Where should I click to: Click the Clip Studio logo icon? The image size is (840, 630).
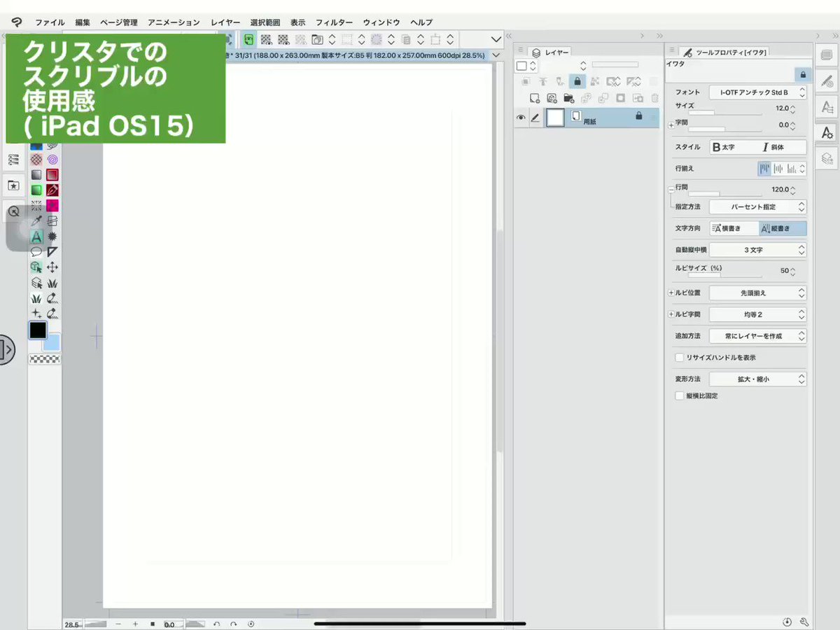16,22
